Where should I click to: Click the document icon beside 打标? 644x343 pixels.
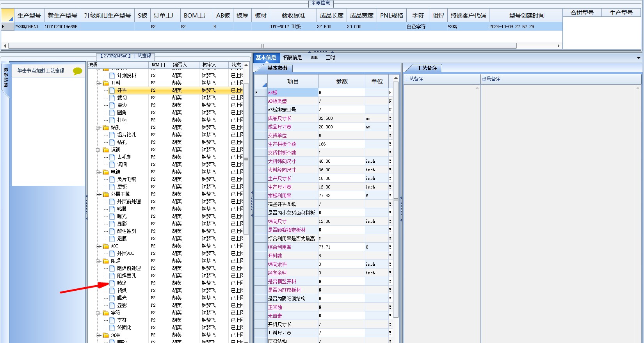[x=112, y=120]
